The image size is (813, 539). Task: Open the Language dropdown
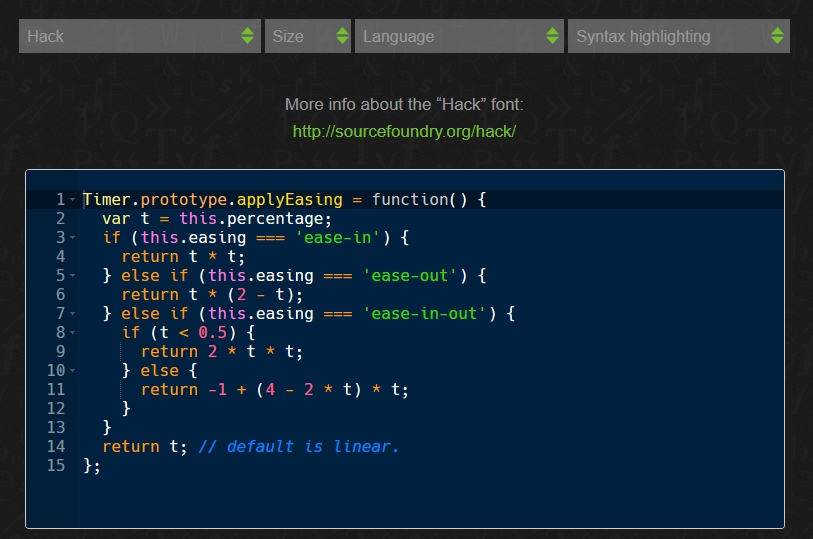459,36
